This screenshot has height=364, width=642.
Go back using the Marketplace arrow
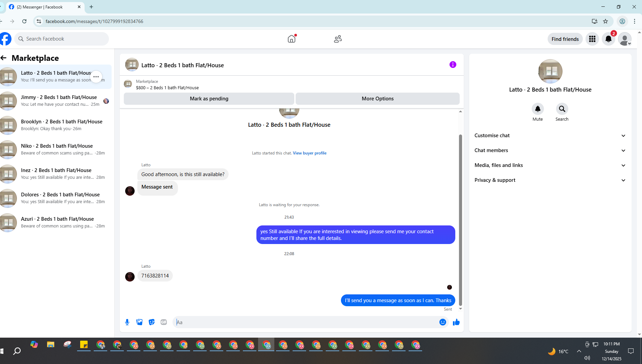click(4, 58)
